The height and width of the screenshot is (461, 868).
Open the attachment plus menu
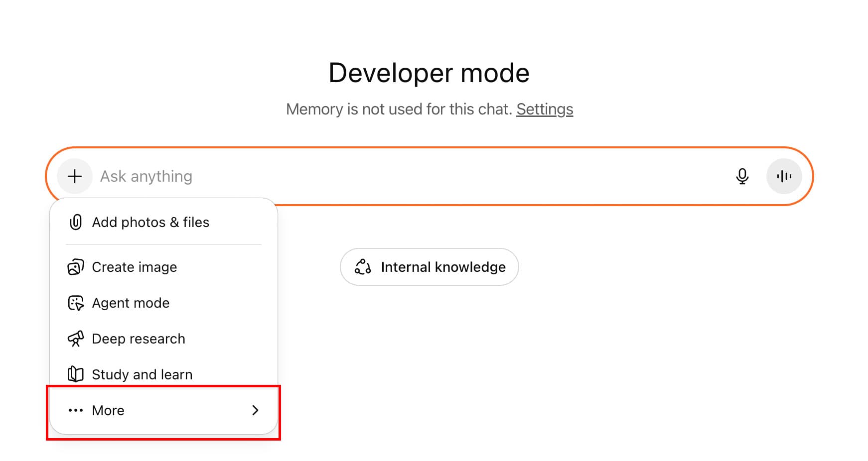(74, 176)
